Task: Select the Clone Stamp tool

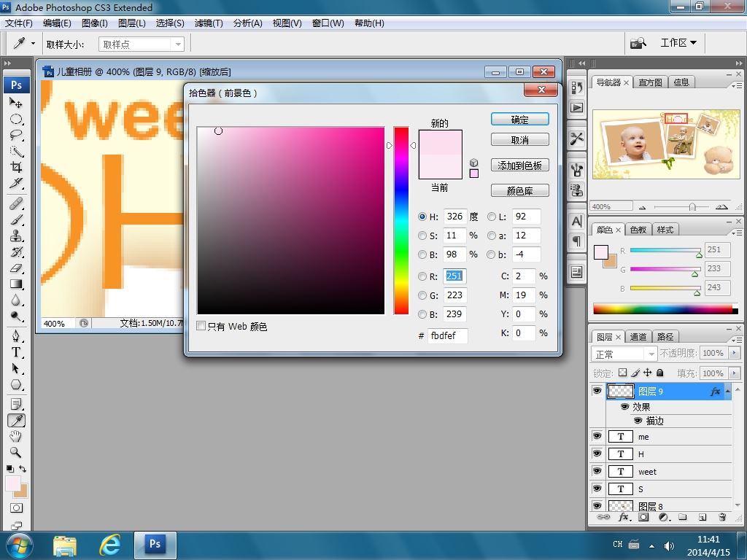Action: [16, 236]
